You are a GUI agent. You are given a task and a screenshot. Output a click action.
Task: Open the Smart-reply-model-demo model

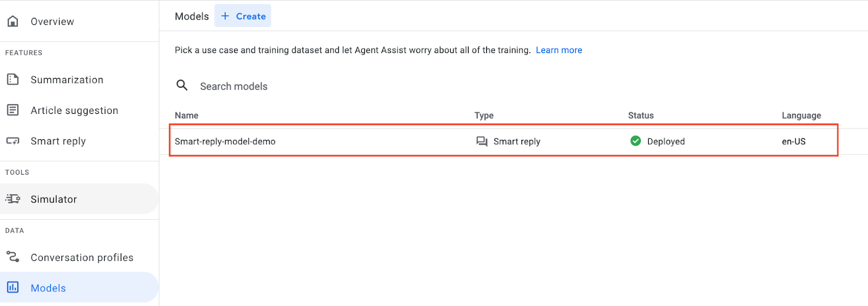tap(225, 142)
